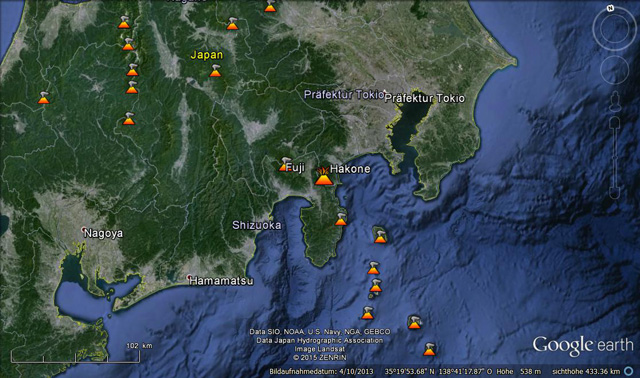Screen dimensions: 640x378
Task: Click the N north indicator on the compass
Action: point(611,8)
